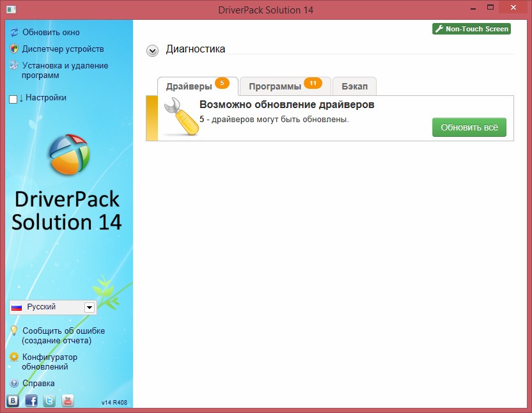
Task: Open the VK social icon
Action: (x=13, y=401)
